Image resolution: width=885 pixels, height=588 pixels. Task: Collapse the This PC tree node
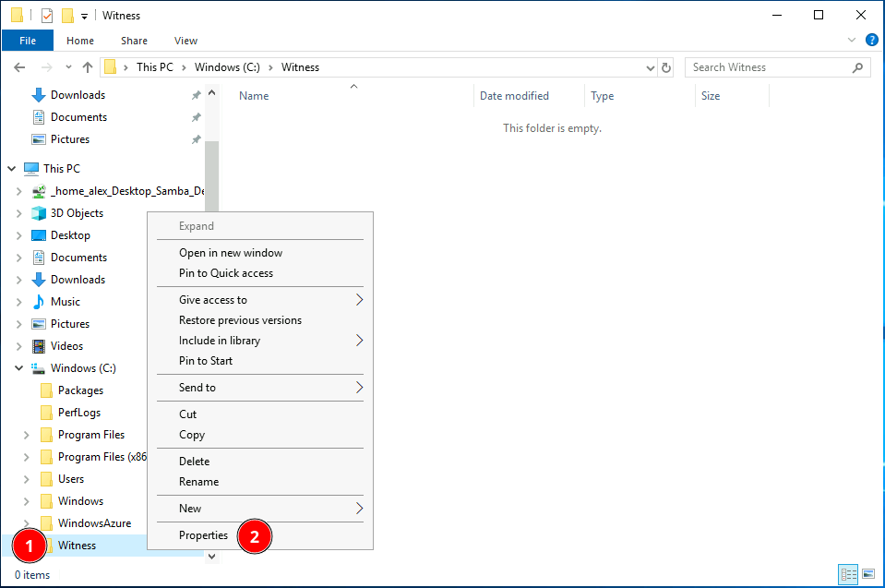pos(11,169)
